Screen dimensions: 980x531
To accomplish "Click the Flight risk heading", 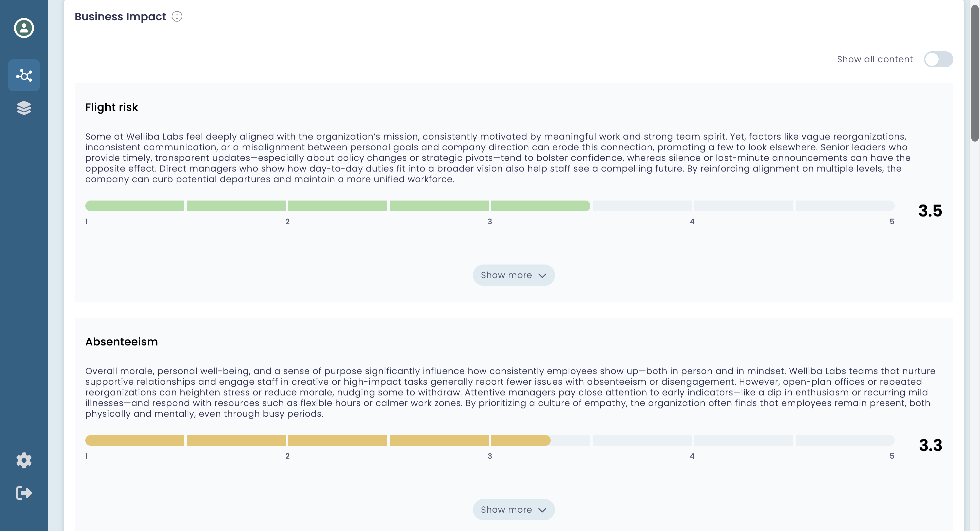I will coord(111,107).
